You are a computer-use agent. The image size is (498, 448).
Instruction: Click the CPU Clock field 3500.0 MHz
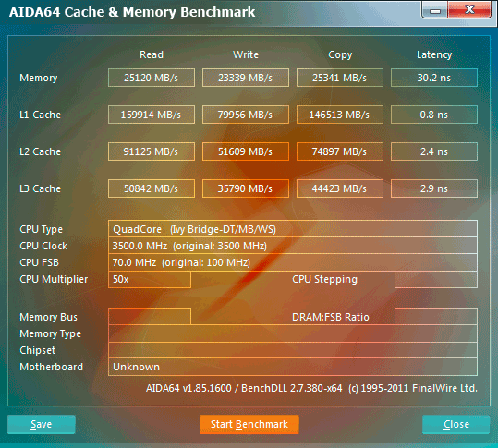click(293, 246)
